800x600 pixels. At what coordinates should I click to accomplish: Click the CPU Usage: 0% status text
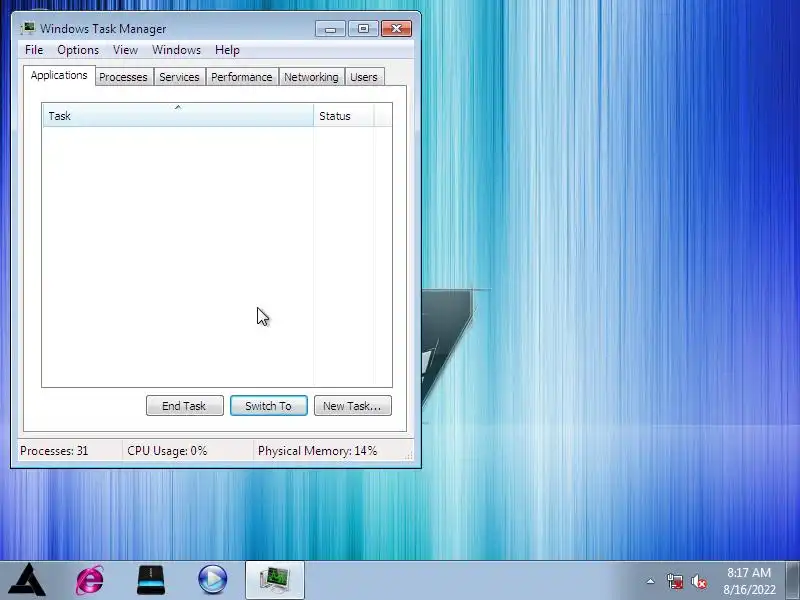[167, 451]
